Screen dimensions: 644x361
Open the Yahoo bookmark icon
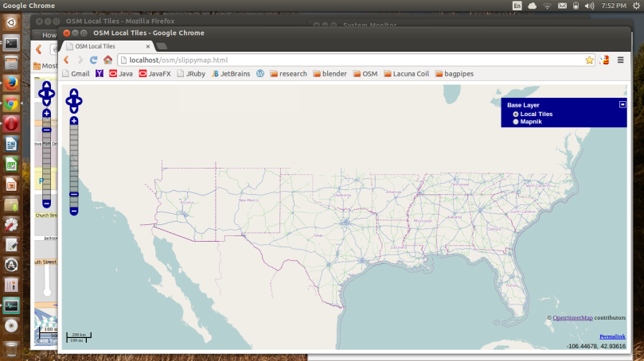click(x=99, y=74)
